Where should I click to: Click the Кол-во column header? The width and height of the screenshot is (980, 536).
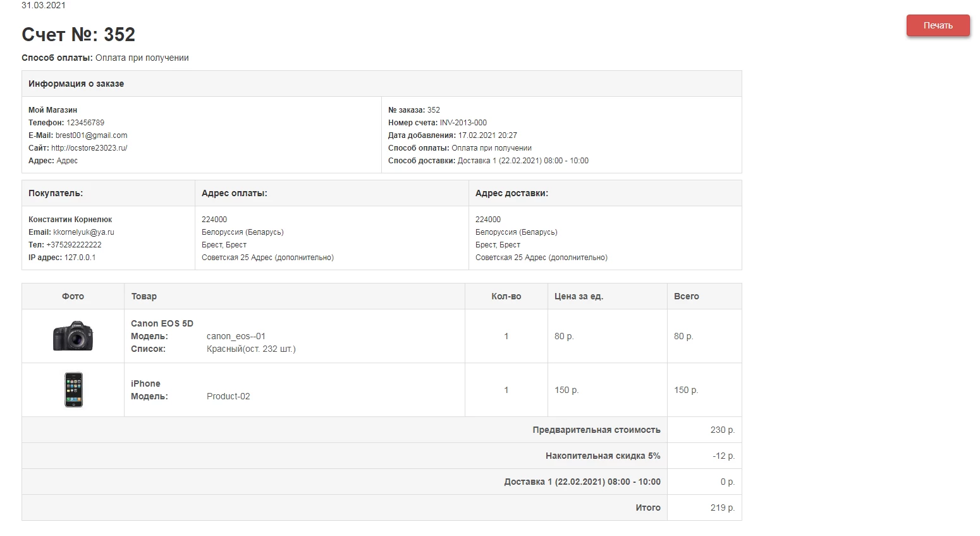506,296
